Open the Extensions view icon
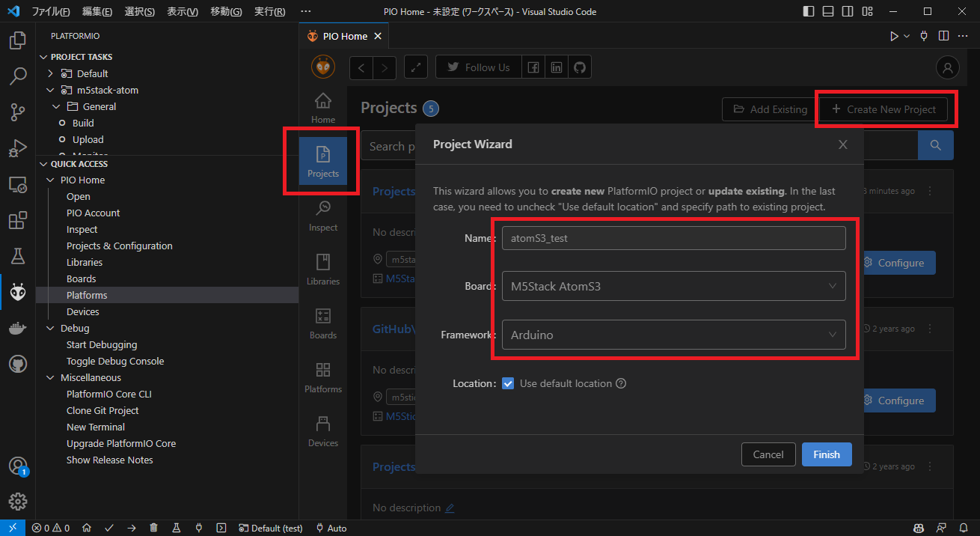Screen dimensions: 980x536 pos(18,221)
